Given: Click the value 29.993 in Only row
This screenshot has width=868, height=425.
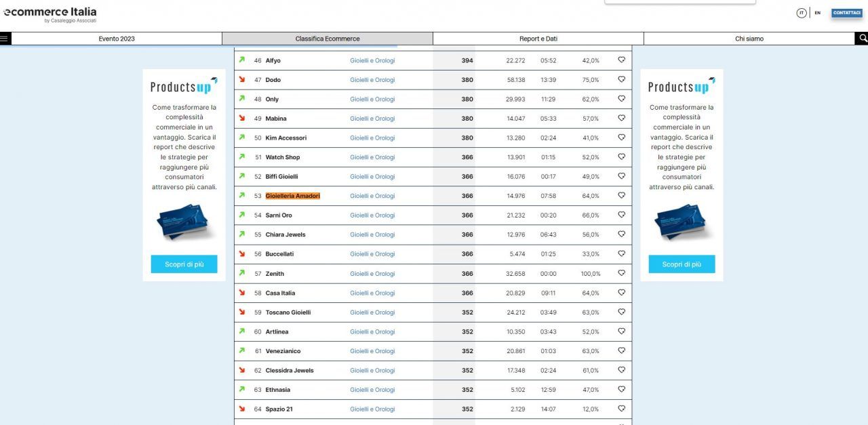Looking at the screenshot, I should pos(516,100).
